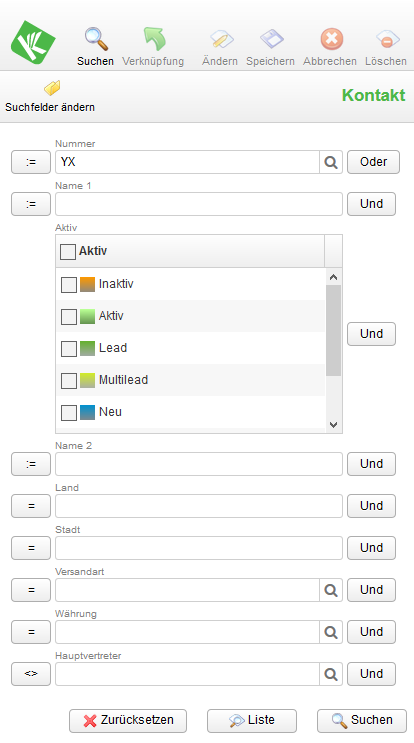Click the down arrow of status list scrollbar
This screenshot has width=414, height=743.
click(333, 425)
